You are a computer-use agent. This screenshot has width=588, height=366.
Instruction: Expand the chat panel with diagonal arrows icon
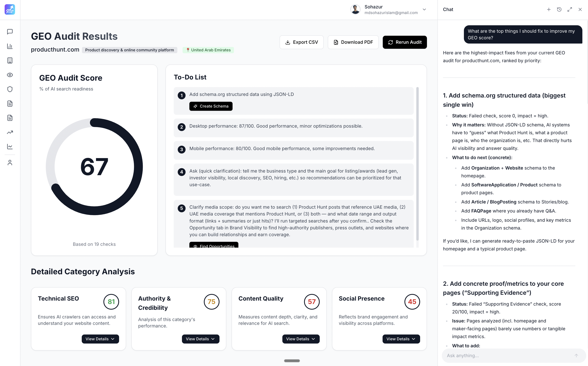pyautogui.click(x=570, y=9)
